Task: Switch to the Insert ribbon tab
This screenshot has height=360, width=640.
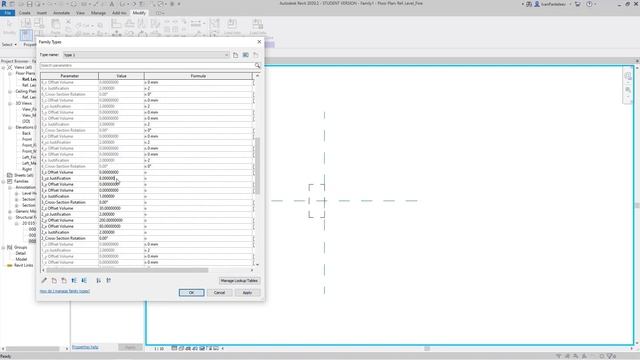Action: (42, 13)
